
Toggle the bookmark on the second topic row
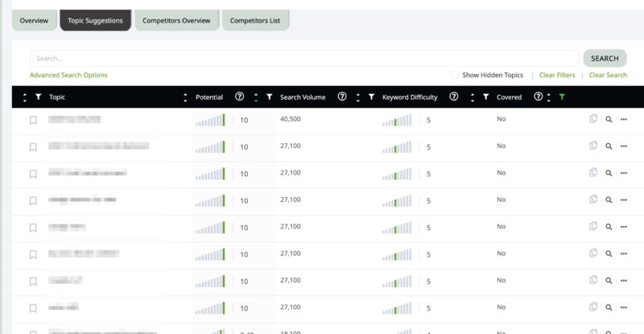(33, 146)
